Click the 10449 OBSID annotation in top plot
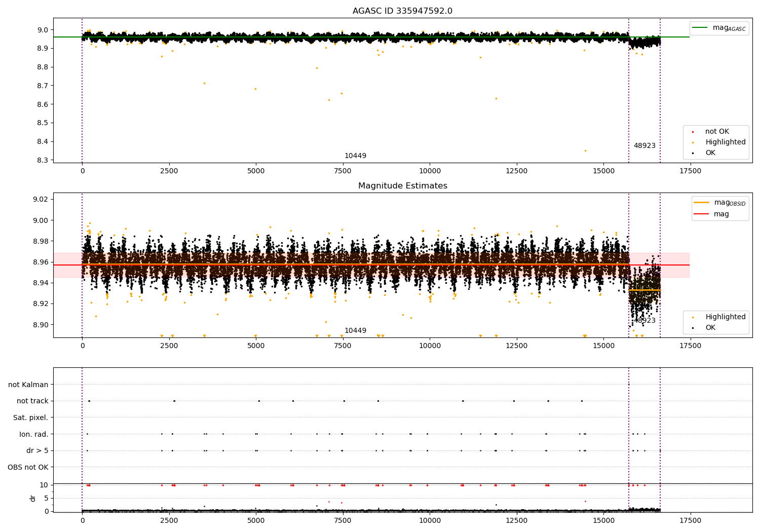760x532 pixels. 355,156
